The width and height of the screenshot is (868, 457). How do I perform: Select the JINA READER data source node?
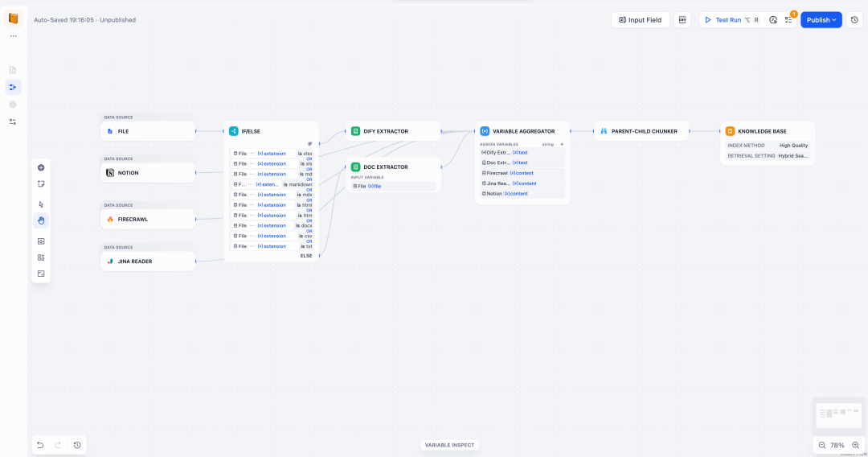click(148, 261)
